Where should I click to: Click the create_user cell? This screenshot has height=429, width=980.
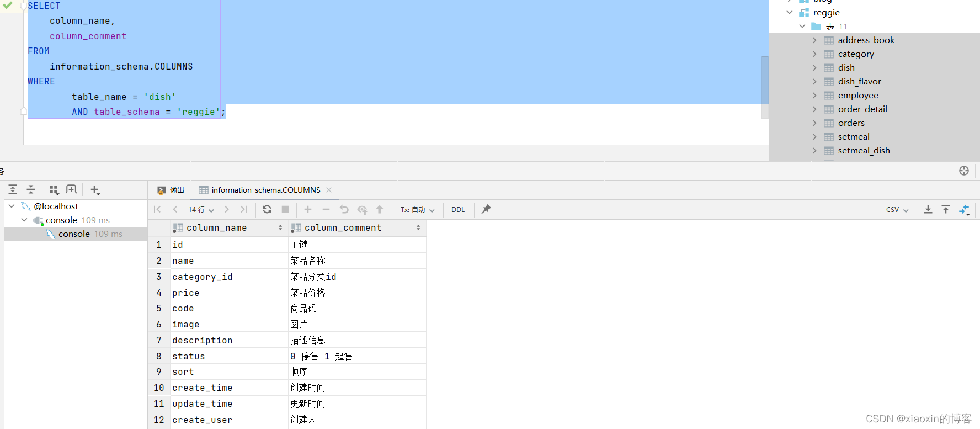click(x=228, y=420)
